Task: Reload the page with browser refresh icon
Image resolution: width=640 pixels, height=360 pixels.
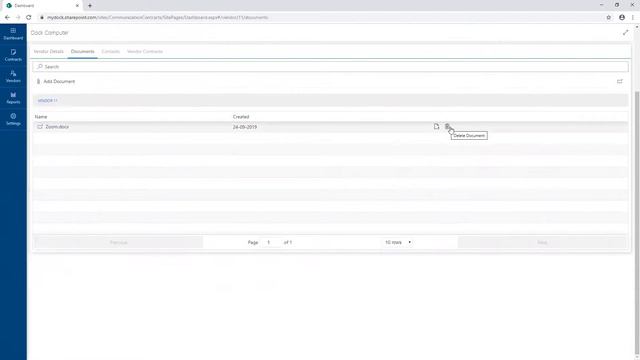Action: pyautogui.click(x=29, y=18)
